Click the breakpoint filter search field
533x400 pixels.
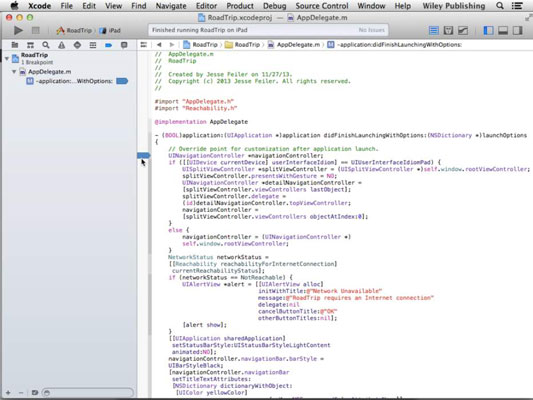pos(88,393)
